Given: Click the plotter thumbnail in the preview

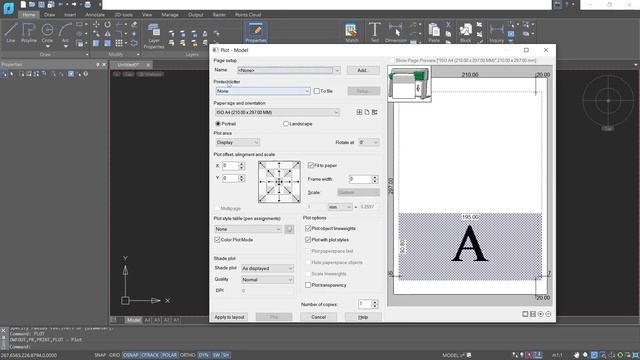Looking at the screenshot, I should 409,84.
